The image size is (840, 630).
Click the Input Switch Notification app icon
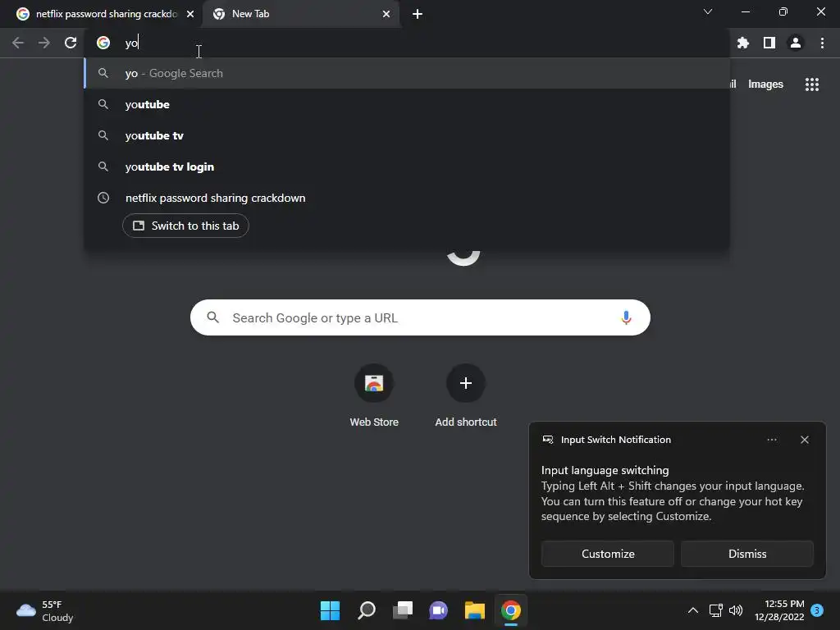point(547,440)
